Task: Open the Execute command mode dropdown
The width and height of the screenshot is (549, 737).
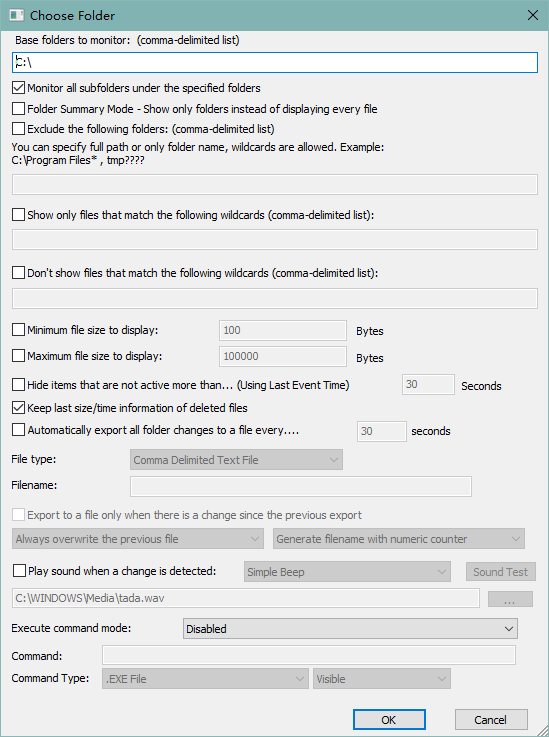Action: point(350,628)
